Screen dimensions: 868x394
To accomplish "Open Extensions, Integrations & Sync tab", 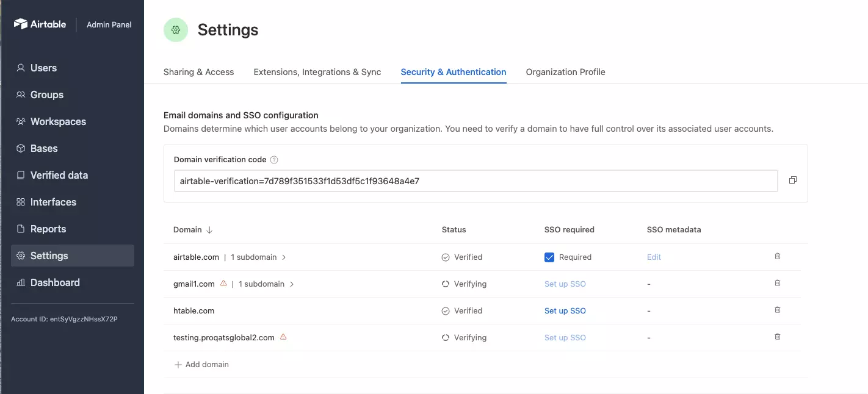I will point(317,72).
